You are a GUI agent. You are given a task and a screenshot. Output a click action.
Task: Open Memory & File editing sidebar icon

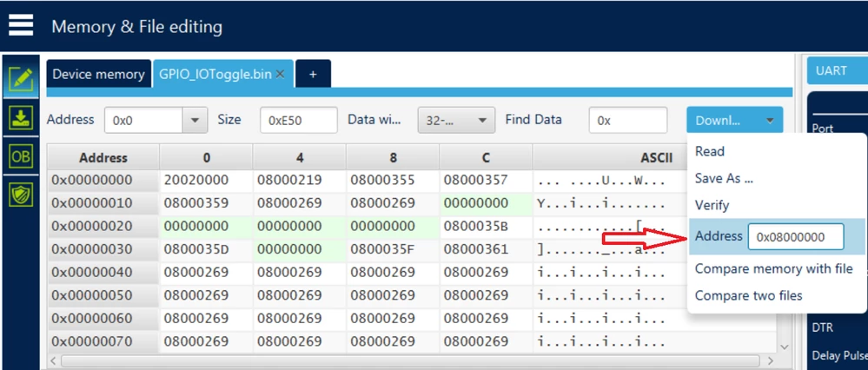(21, 80)
